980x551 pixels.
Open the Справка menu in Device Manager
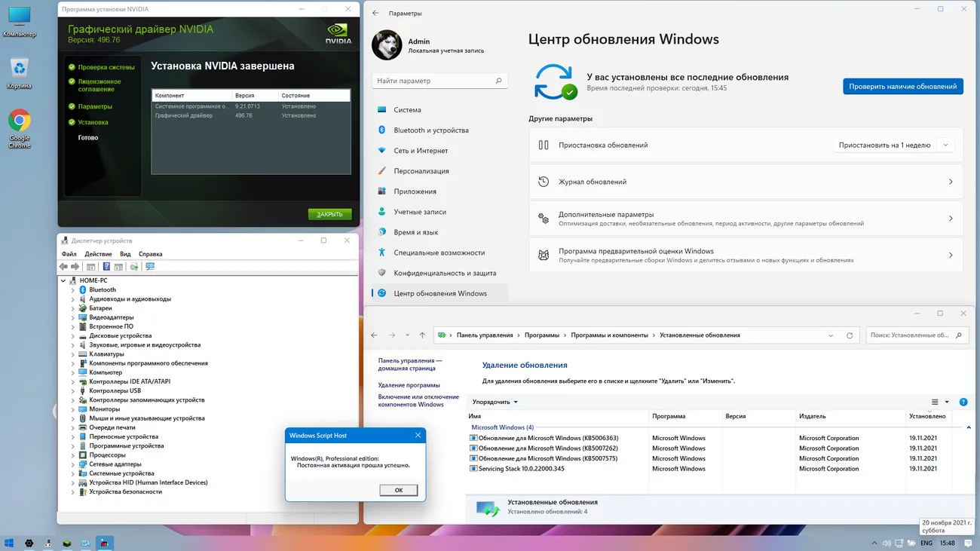point(151,254)
